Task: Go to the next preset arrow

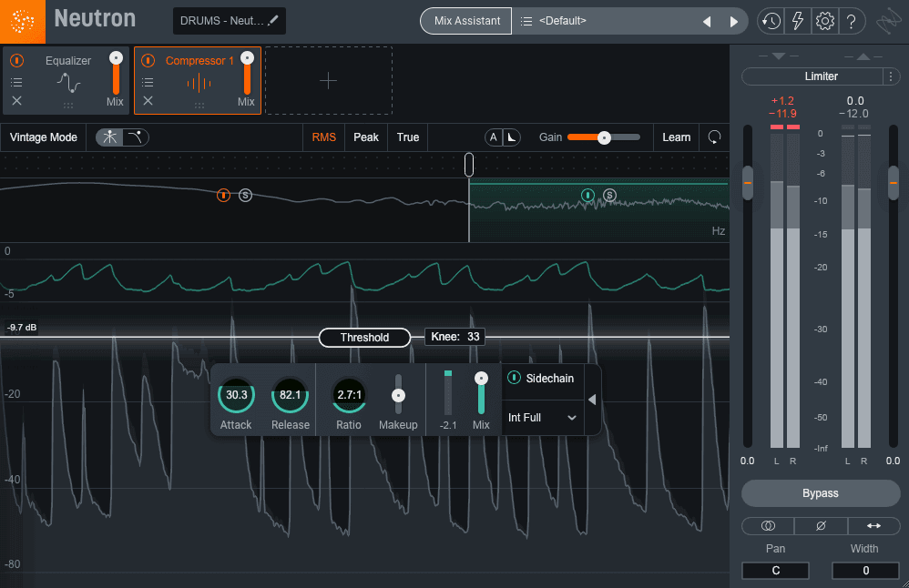Action: click(x=733, y=22)
